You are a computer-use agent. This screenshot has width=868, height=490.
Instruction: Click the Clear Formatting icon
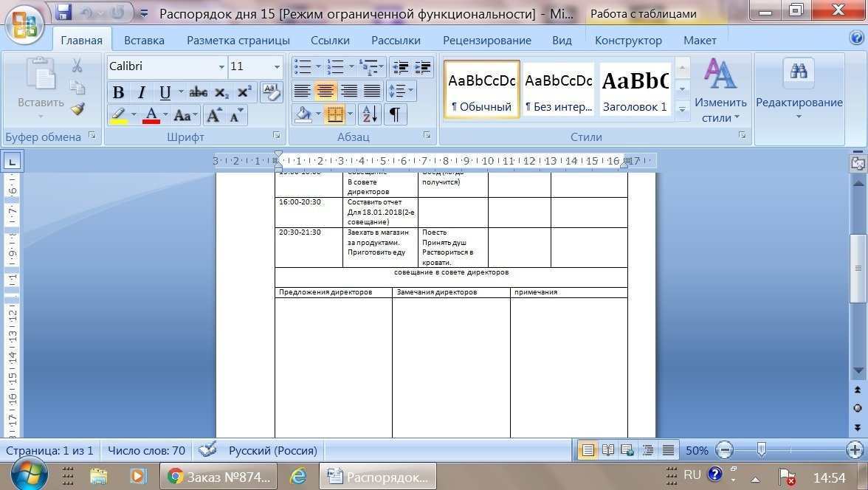pyautogui.click(x=271, y=92)
